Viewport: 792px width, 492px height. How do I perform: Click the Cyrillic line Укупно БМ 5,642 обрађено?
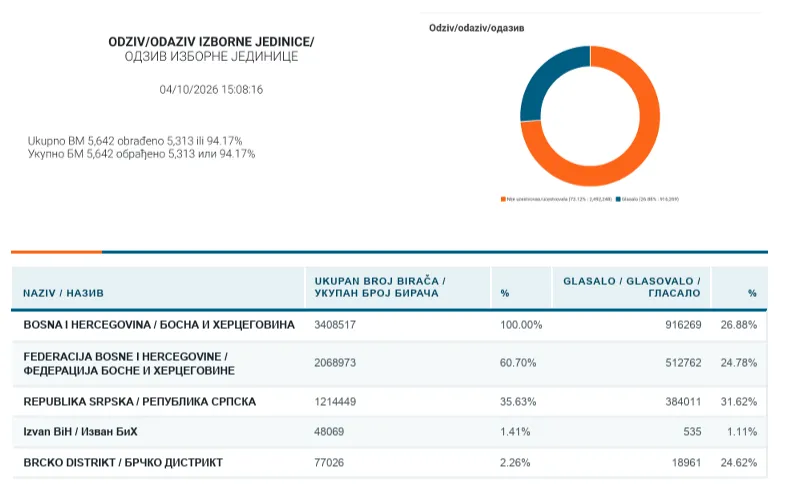141,154
